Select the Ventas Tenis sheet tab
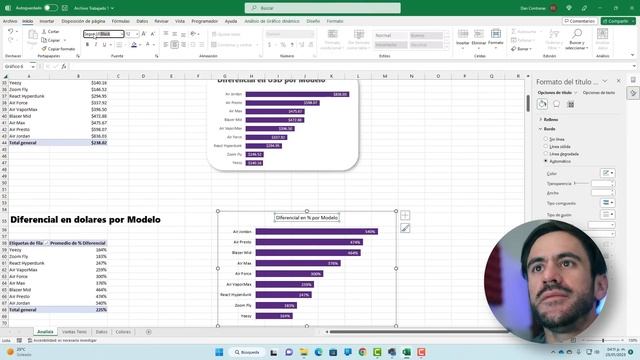Viewport: 640px width, 360px height. (x=74, y=332)
